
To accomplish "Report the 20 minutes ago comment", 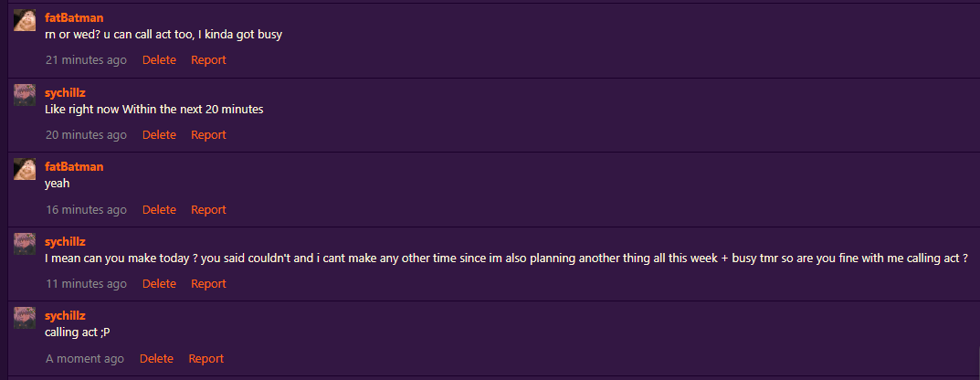I will 209,135.
